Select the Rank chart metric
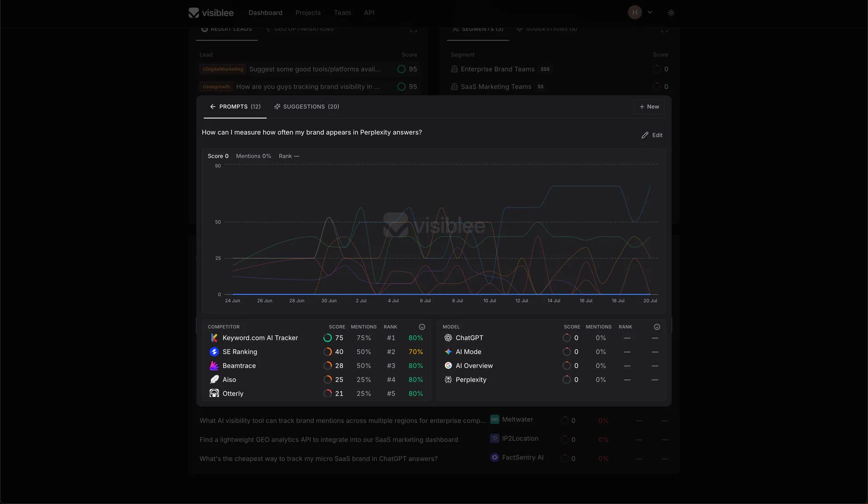 [x=289, y=156]
